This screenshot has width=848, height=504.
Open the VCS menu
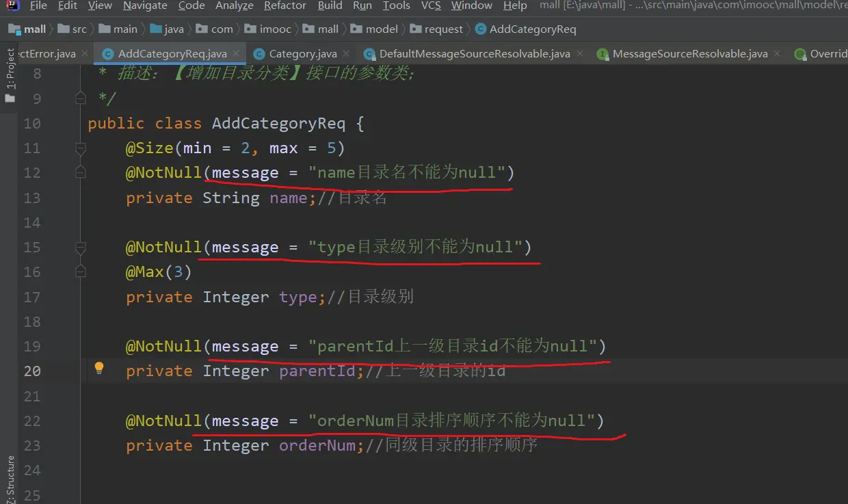[431, 6]
